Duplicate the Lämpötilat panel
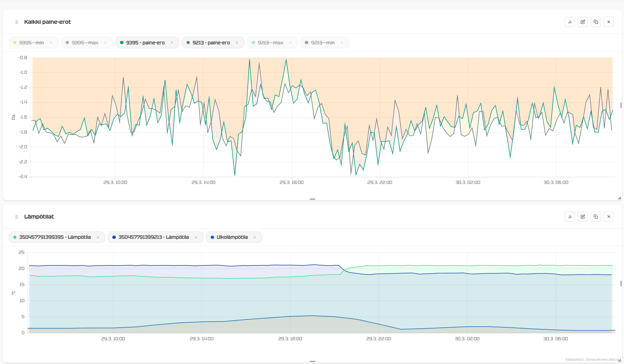 click(596, 216)
